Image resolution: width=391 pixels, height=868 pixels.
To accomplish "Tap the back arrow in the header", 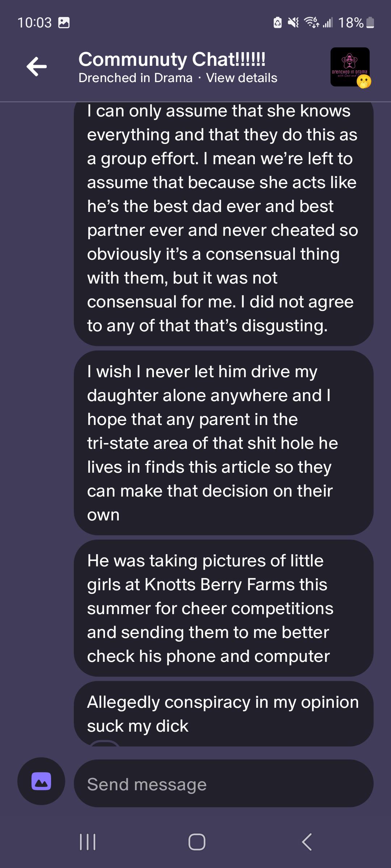I will click(37, 67).
